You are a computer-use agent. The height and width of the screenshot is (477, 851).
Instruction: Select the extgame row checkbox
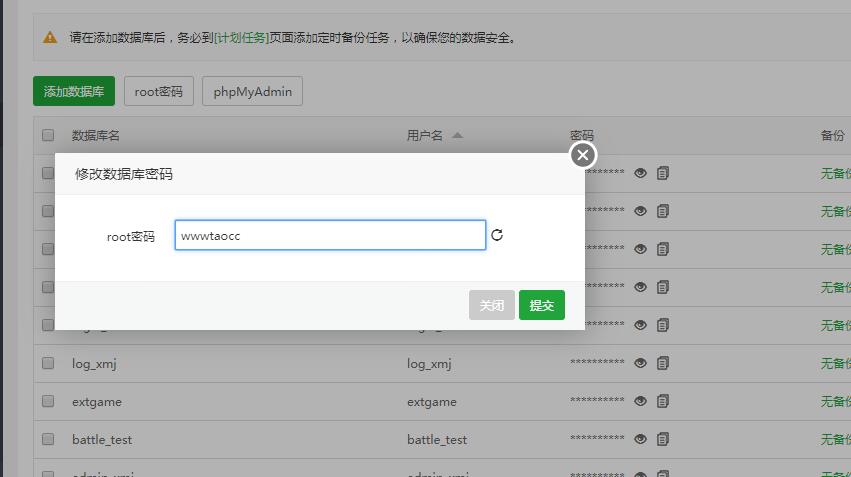[48, 401]
